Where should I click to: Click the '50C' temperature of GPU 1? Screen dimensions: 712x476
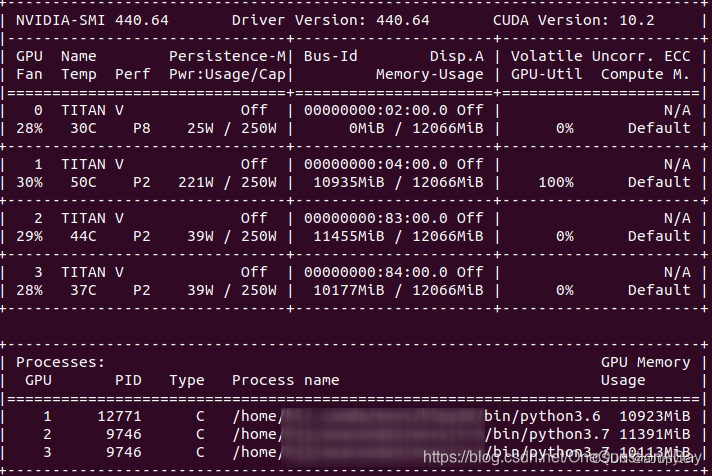tap(83, 183)
